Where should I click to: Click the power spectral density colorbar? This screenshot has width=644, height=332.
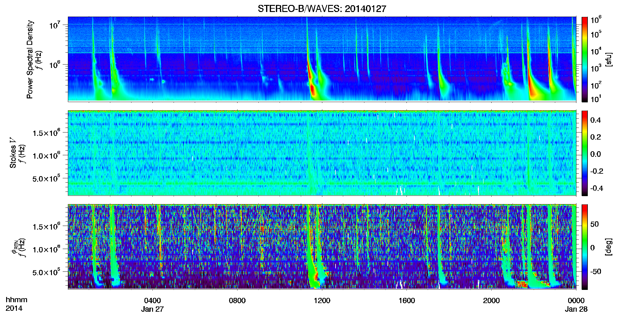click(x=585, y=59)
